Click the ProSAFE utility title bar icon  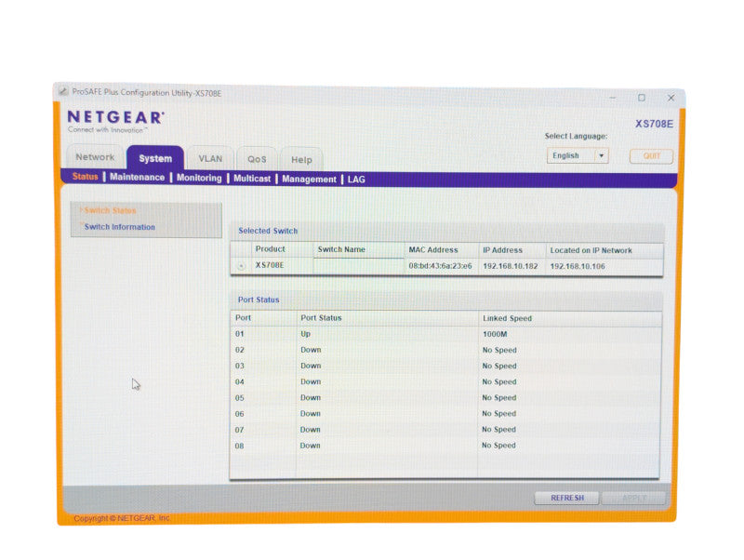63,91
